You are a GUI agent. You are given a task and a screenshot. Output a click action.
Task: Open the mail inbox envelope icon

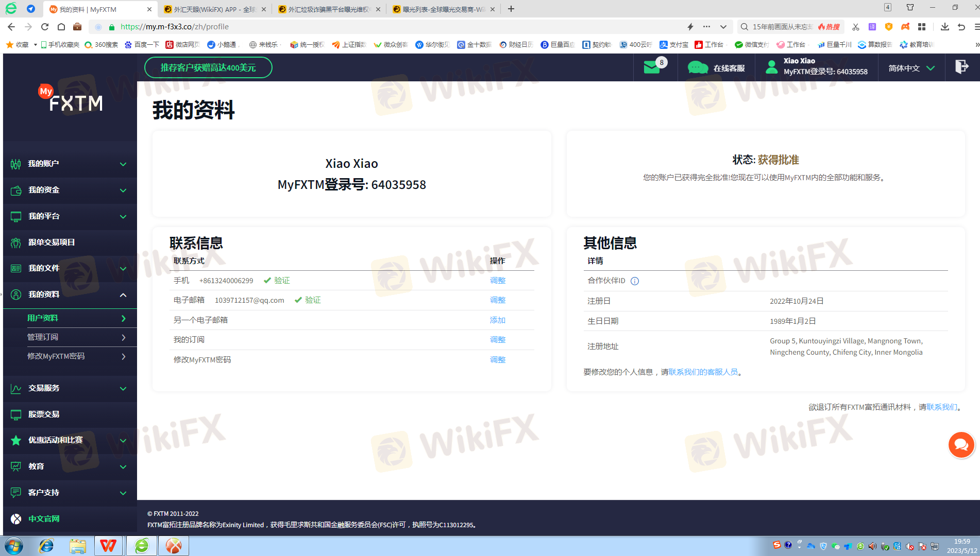[652, 67]
